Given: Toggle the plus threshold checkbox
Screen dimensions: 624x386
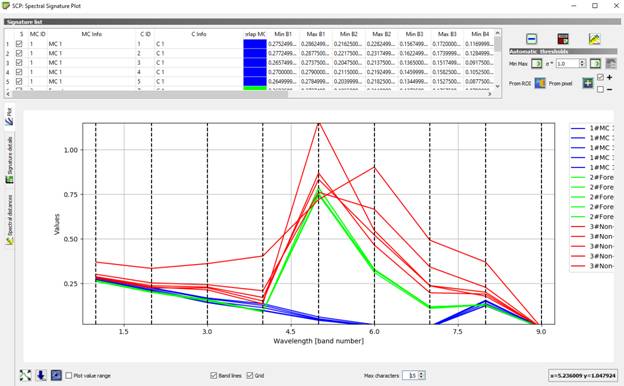Looking at the screenshot, I should (601, 77).
